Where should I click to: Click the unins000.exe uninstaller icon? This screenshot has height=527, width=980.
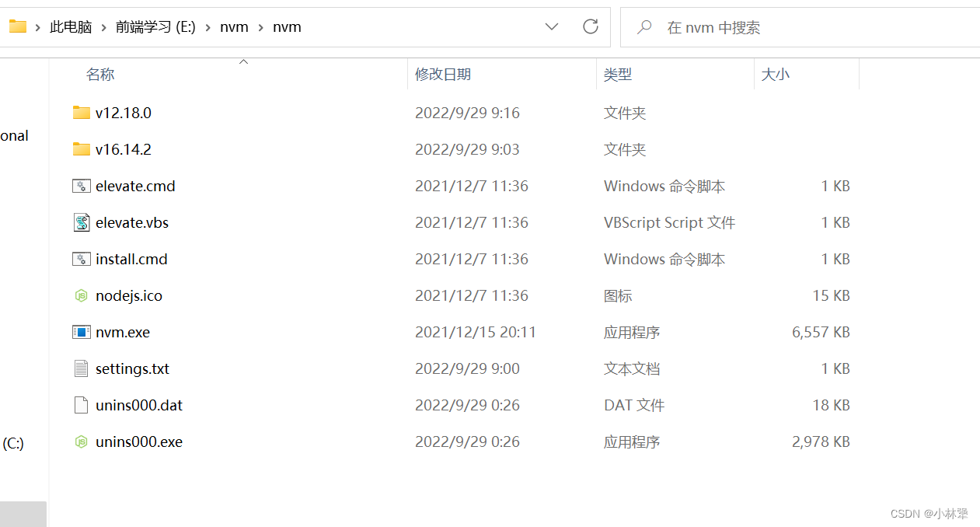point(82,441)
